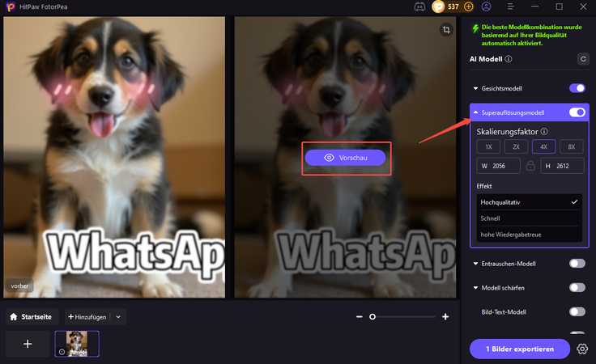Open the Hinzufügen dropdown chevron
Screen dimensions: 596x364
click(x=118, y=317)
